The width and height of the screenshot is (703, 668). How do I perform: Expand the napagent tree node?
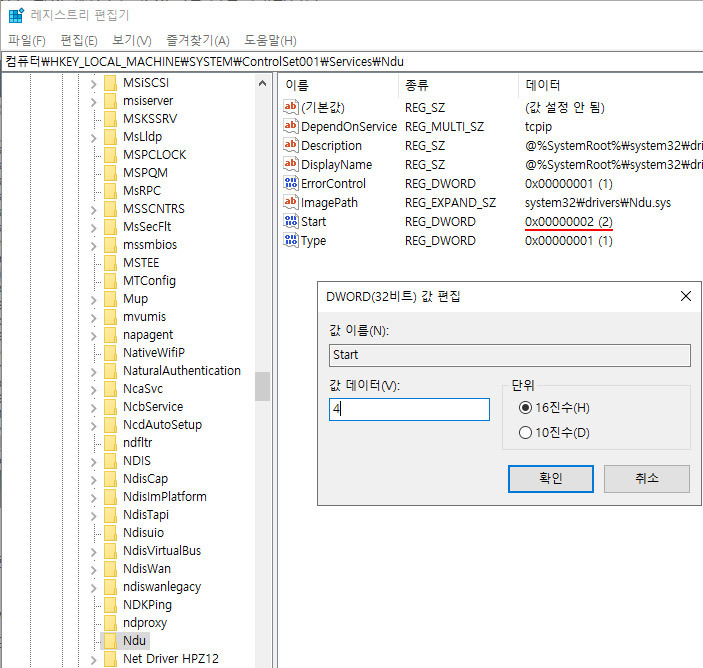(x=93, y=336)
